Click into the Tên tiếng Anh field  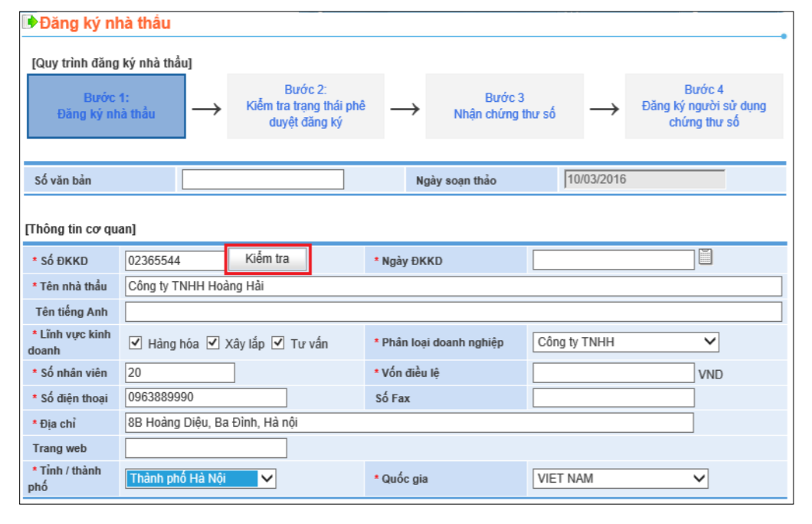click(453, 312)
